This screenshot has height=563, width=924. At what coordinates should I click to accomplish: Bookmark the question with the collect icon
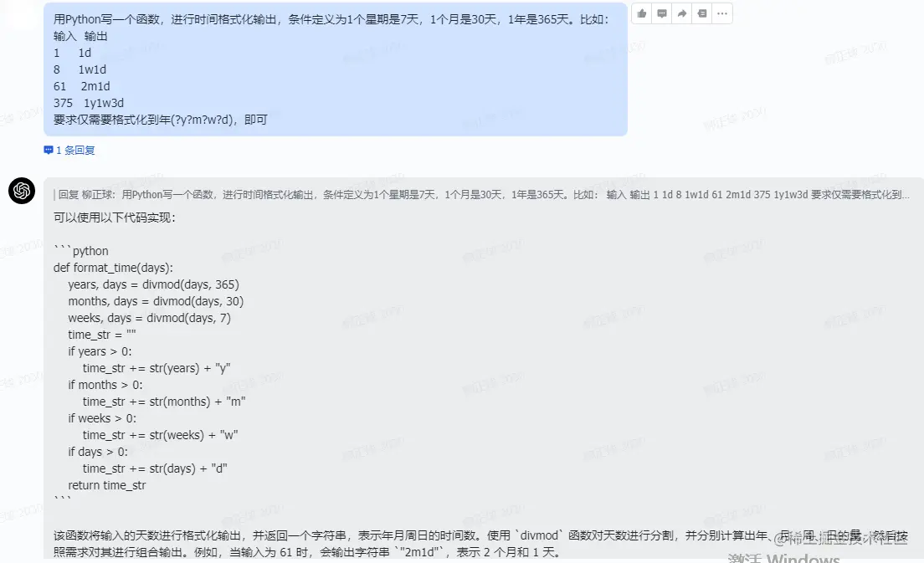[701, 13]
